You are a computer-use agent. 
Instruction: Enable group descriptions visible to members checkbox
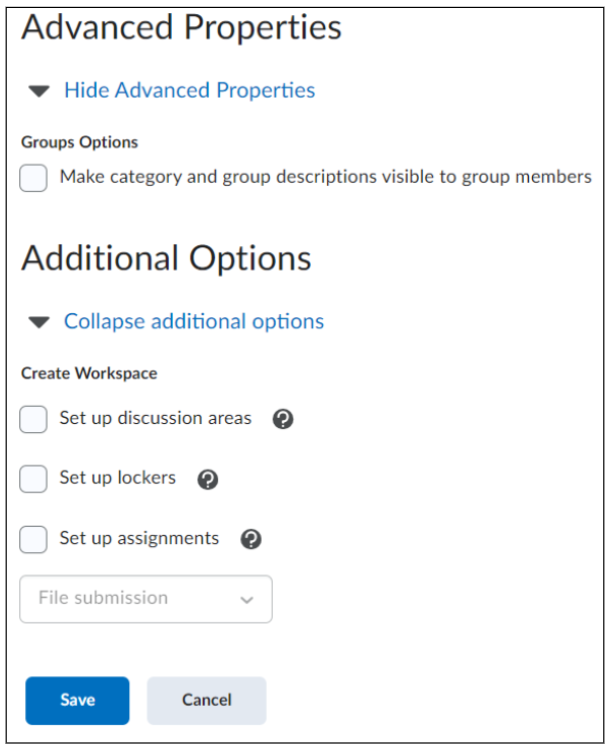pos(33,178)
